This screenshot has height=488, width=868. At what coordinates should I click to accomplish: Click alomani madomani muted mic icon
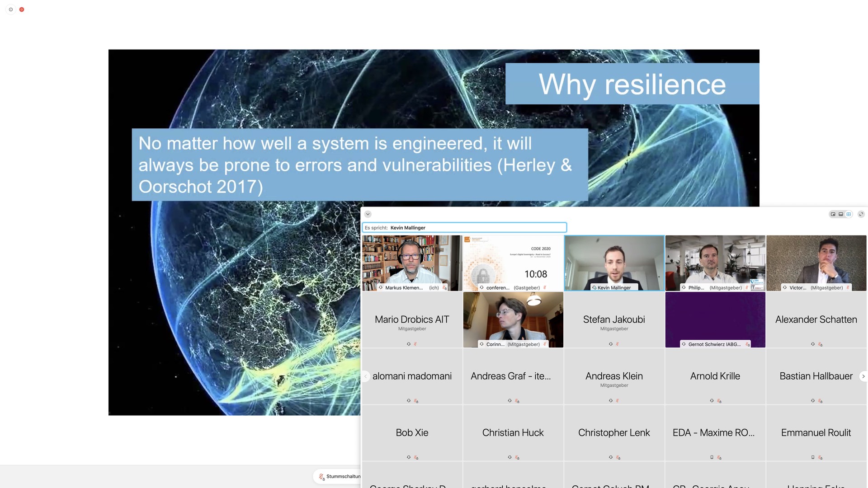(x=416, y=401)
